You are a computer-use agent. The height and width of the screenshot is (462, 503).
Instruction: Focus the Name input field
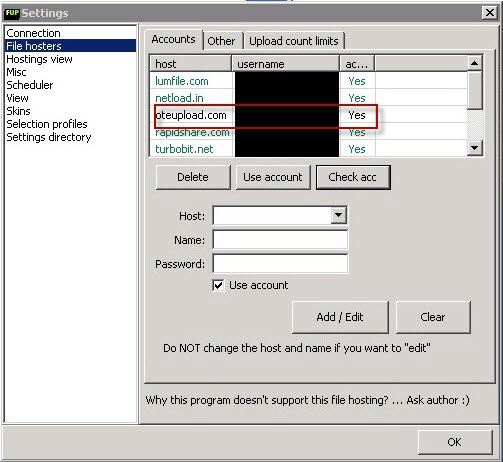point(280,240)
